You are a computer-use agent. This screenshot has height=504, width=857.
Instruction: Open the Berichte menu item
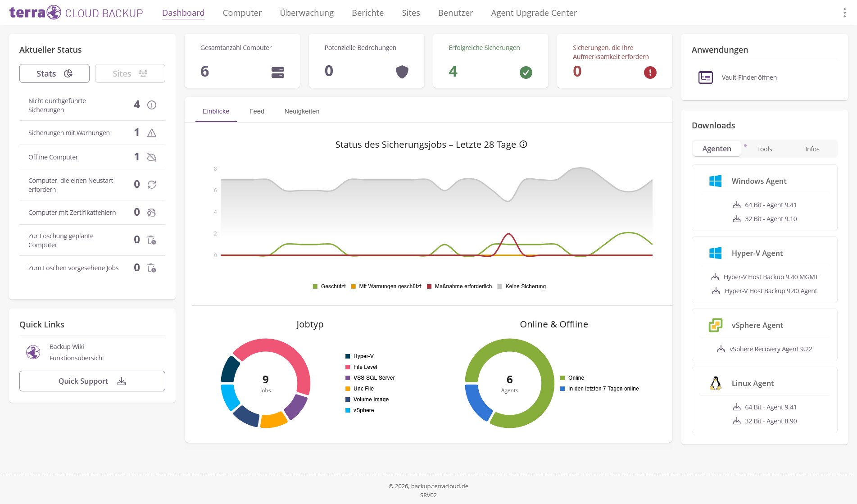pyautogui.click(x=367, y=13)
